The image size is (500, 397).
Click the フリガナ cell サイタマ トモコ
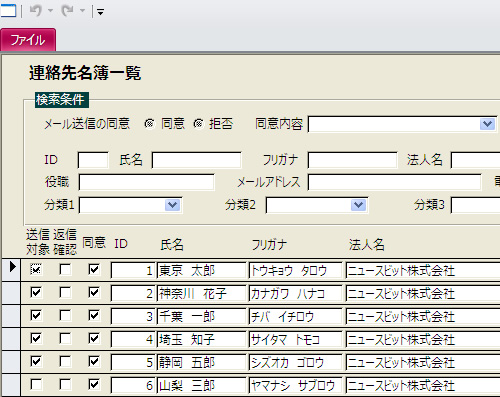coord(296,339)
